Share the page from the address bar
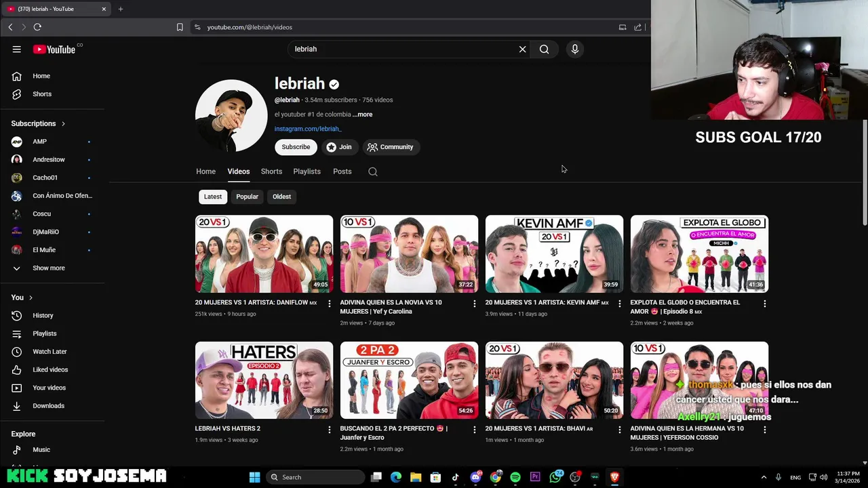Viewport: 868px width, 488px height. [637, 27]
